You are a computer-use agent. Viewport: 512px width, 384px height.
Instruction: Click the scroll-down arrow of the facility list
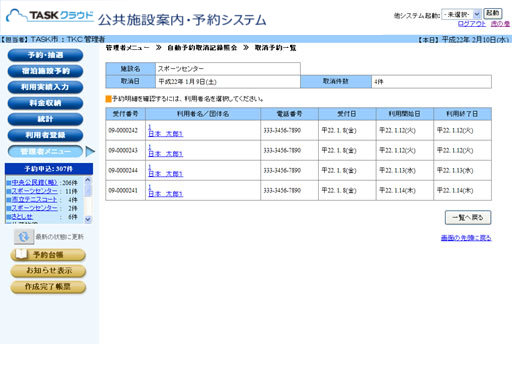click(88, 219)
